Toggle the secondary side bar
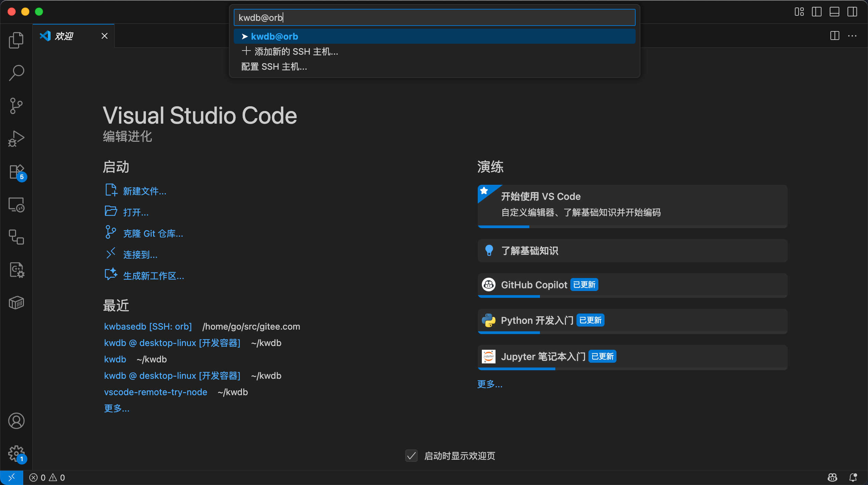 pyautogui.click(x=852, y=12)
